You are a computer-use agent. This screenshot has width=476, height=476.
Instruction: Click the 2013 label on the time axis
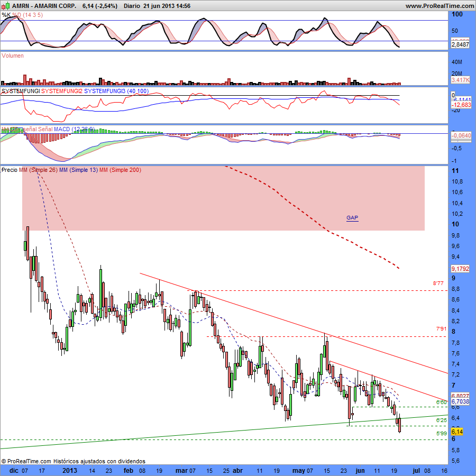[x=69, y=471]
